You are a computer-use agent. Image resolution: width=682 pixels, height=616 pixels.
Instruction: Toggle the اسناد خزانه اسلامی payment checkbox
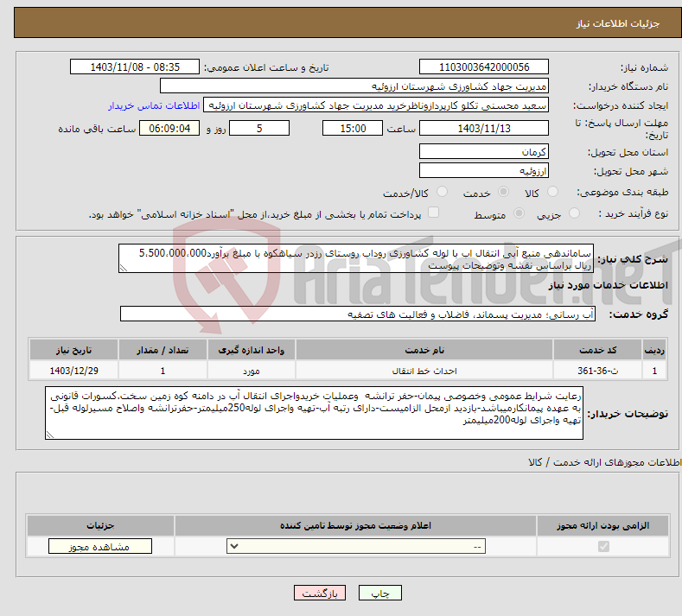click(x=433, y=213)
